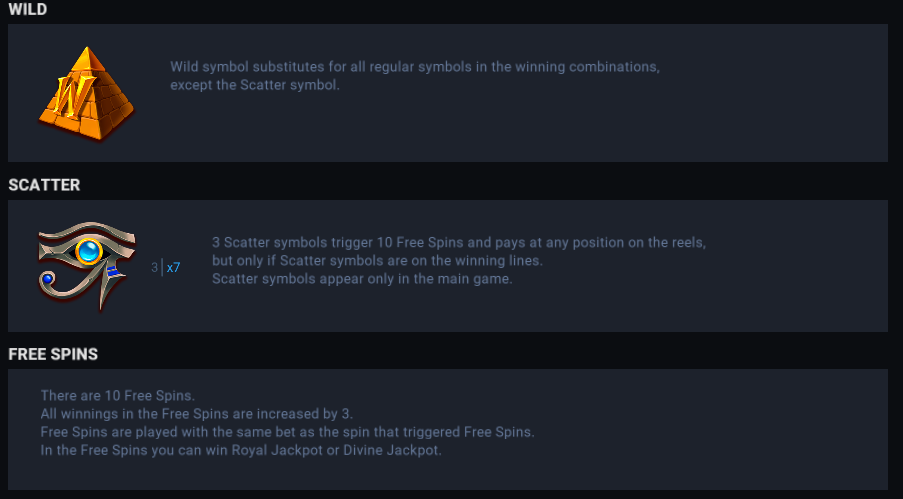Click the SCATTER section heading

point(44,185)
